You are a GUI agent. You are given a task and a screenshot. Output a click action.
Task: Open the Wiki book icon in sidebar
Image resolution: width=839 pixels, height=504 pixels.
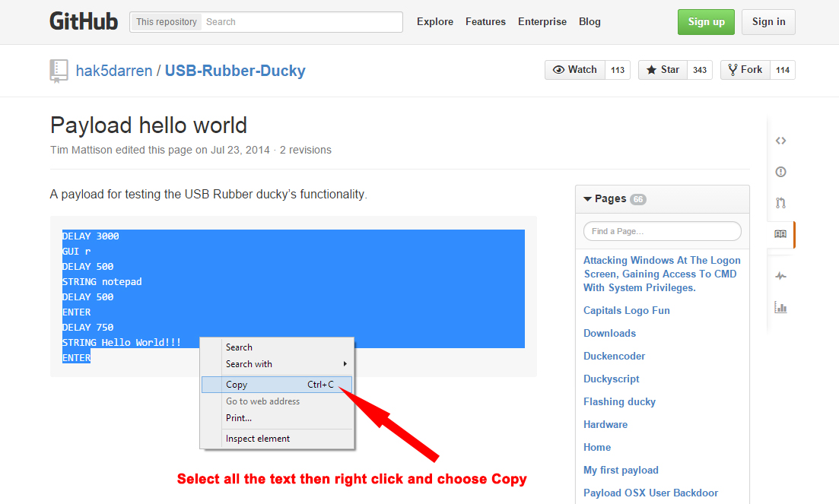[780, 234]
